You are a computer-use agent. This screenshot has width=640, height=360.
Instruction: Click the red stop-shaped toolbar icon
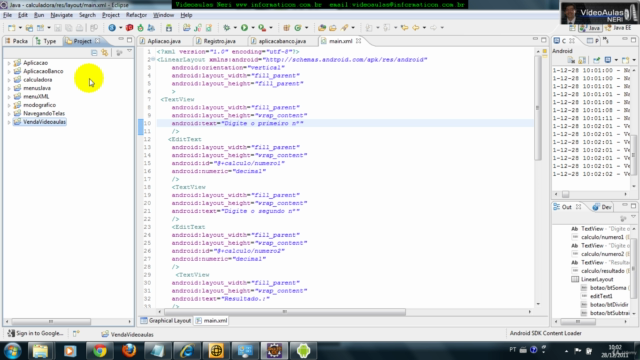click(x=129, y=28)
